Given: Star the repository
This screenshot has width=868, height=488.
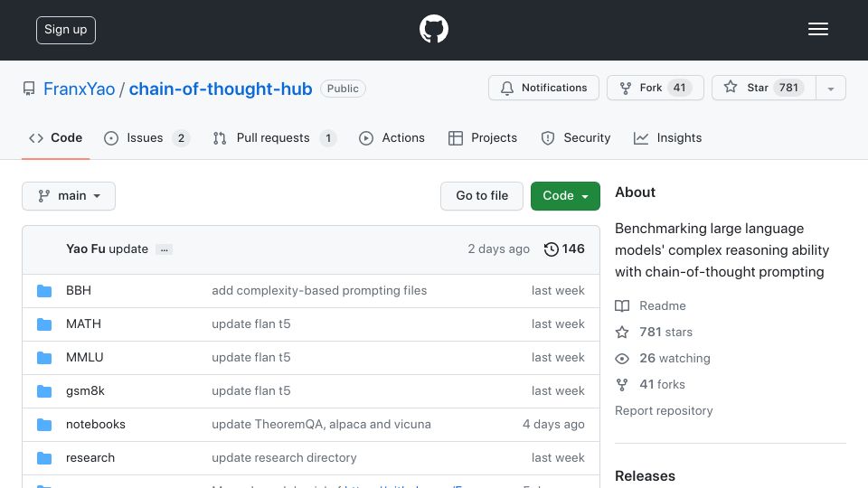Looking at the screenshot, I should click(x=763, y=88).
